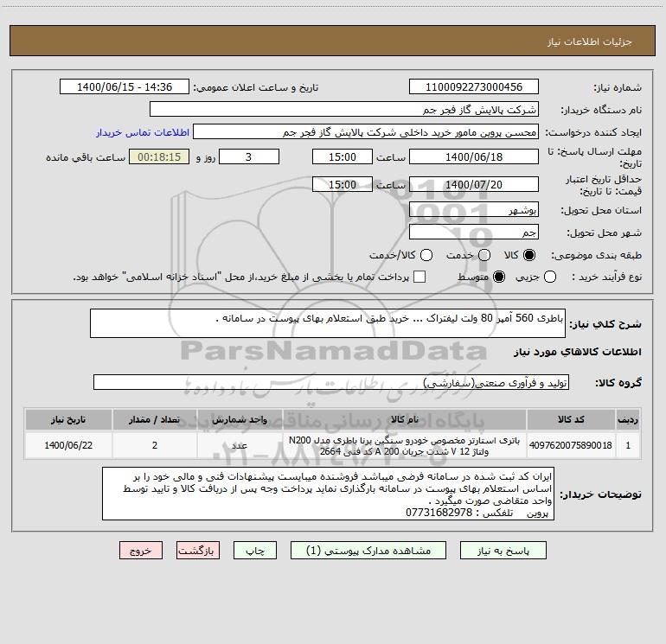This screenshot has height=644, width=666.
Task: Click the response deadline date 1400/06/18
Action: [x=474, y=156]
